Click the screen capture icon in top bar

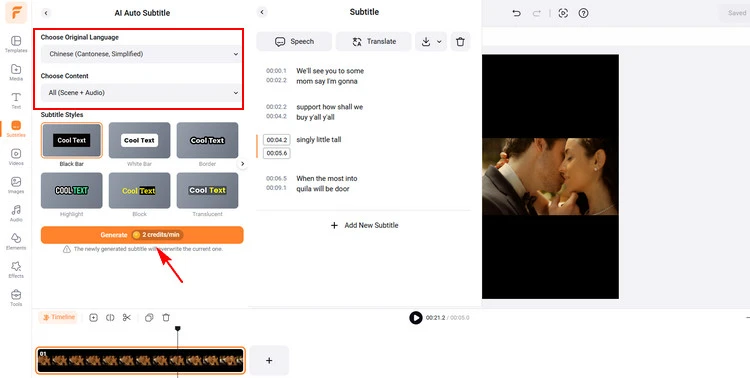[x=563, y=13]
